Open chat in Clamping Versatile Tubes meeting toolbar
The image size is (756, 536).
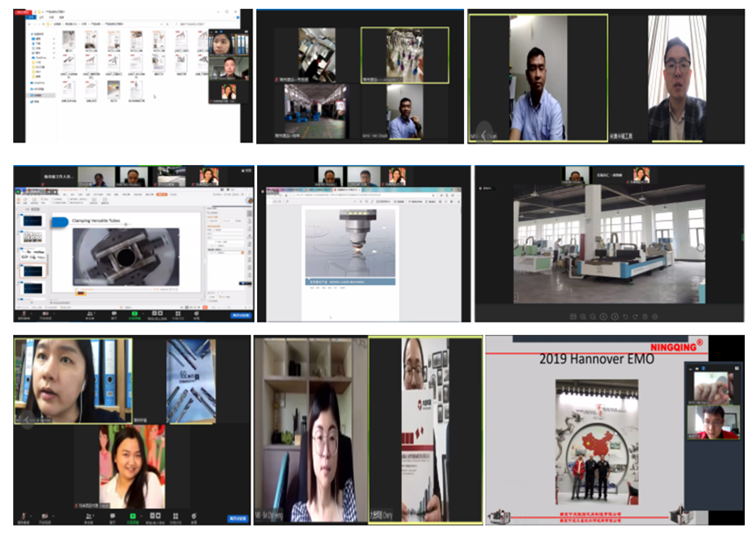tap(114, 314)
